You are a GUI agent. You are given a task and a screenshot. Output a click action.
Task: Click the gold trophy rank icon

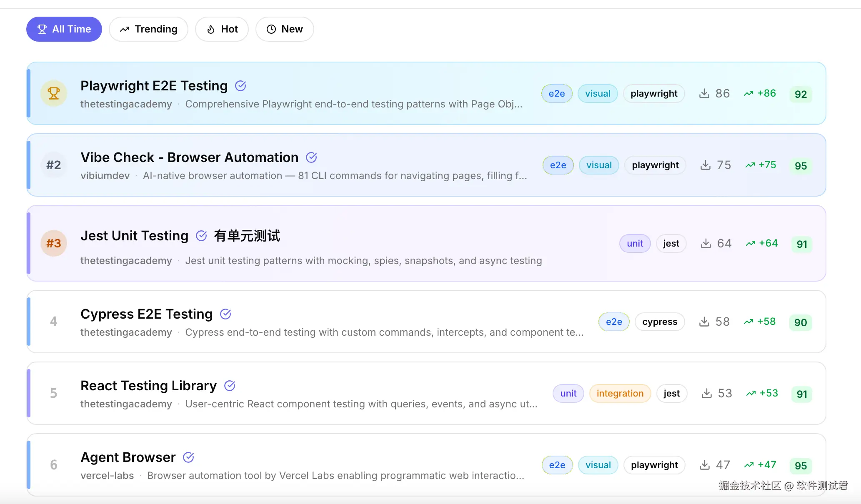click(x=54, y=93)
